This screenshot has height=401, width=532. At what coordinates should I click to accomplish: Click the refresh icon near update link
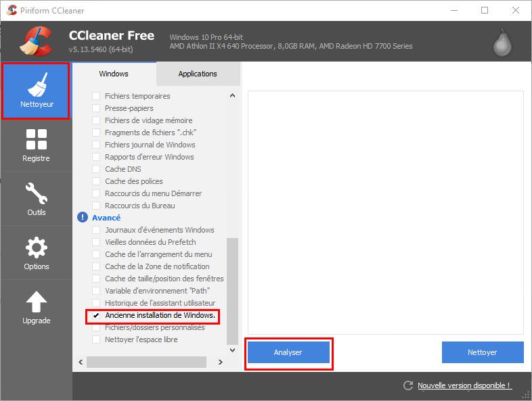tap(408, 385)
